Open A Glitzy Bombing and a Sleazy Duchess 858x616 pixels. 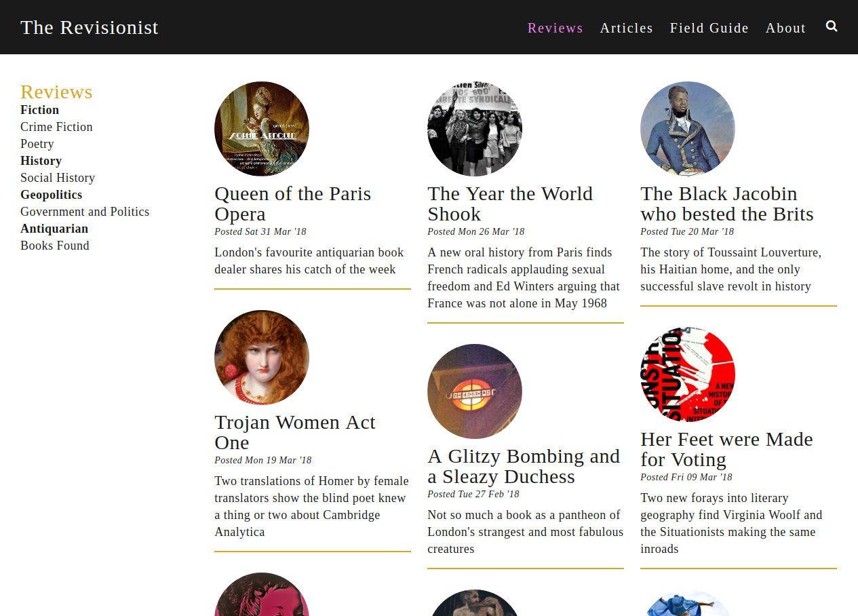(x=524, y=466)
